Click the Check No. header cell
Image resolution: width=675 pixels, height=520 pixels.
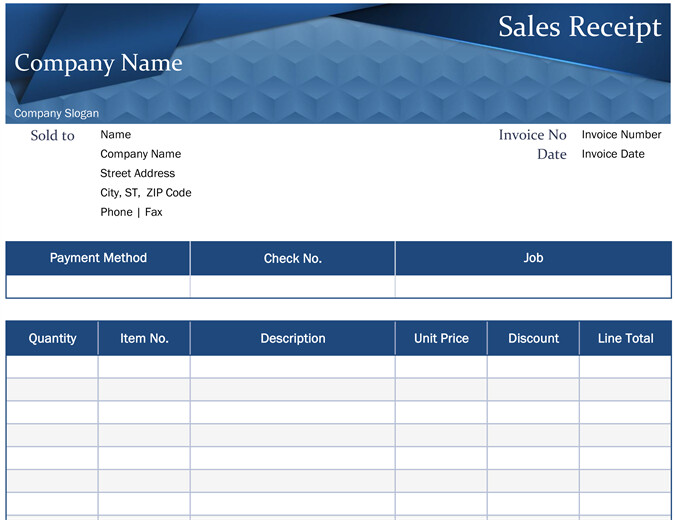(292, 258)
